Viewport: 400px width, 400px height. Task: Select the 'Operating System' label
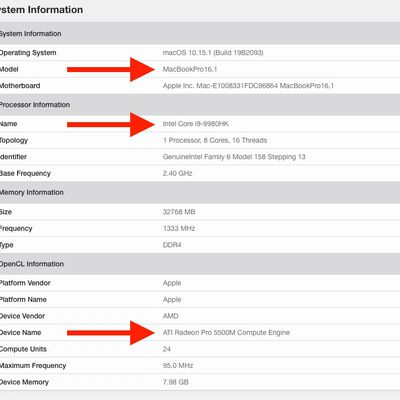[x=28, y=53]
